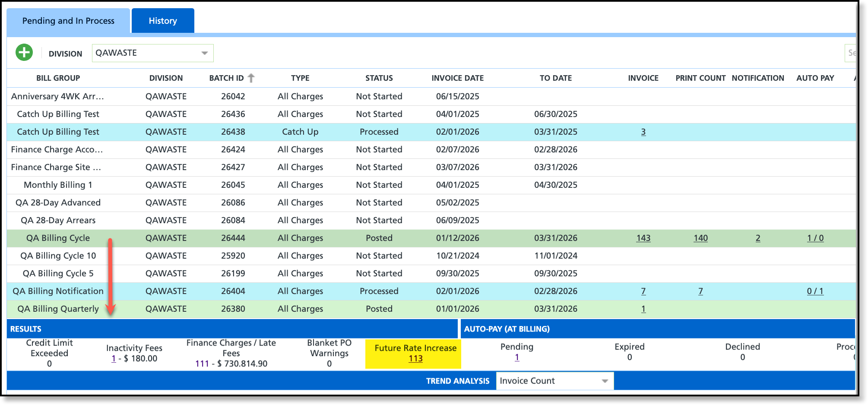Open invoice count 143 for QA Billing Cycle
The image size is (868, 405).
coord(643,238)
